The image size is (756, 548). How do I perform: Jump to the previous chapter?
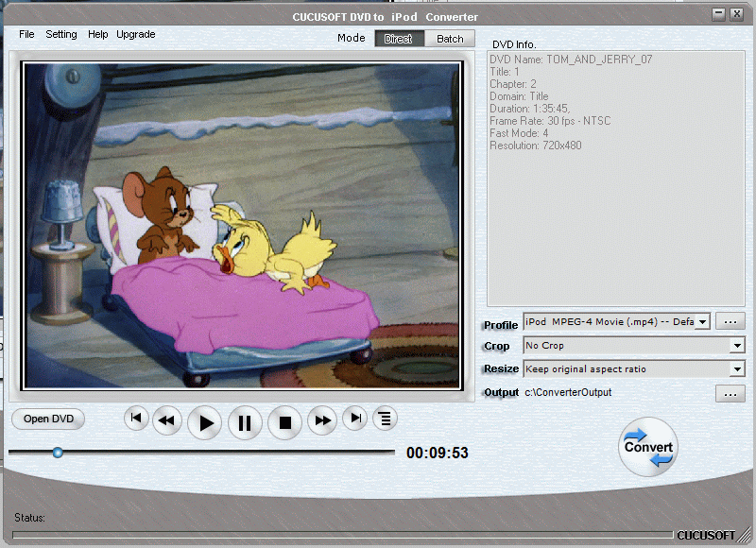[136, 419]
